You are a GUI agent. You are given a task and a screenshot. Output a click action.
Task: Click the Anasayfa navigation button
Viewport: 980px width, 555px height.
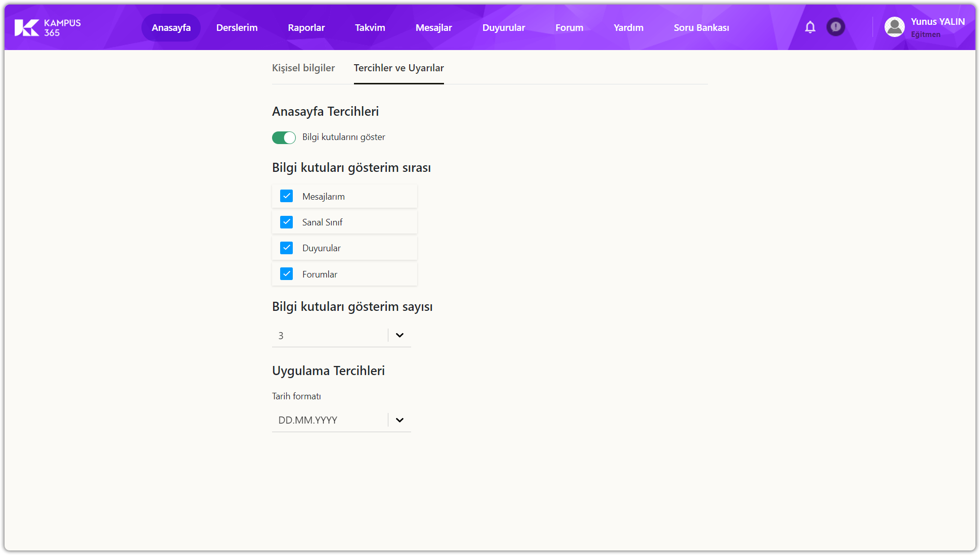click(x=171, y=28)
